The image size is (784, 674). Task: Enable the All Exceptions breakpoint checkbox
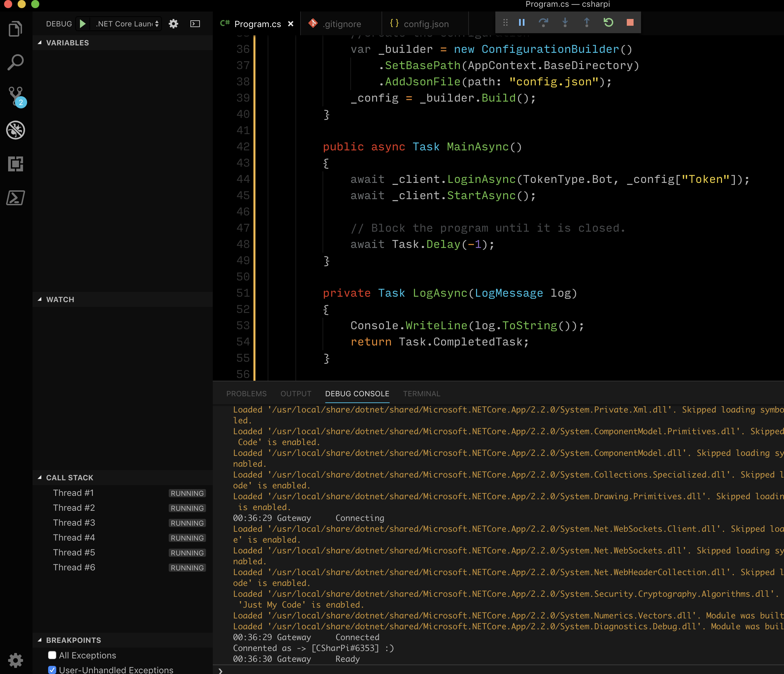52,655
